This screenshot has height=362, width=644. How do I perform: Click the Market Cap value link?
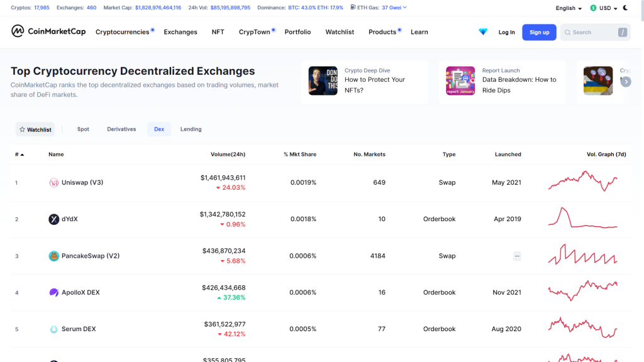pos(158,8)
